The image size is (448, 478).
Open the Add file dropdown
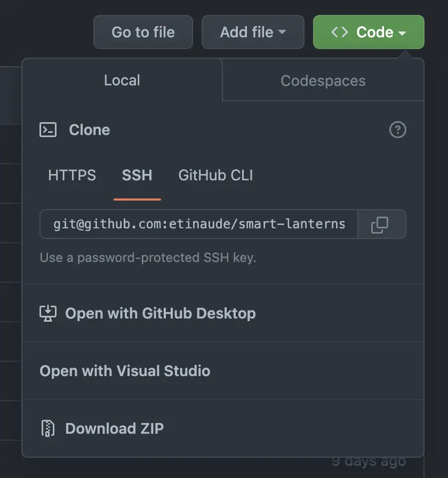pyautogui.click(x=253, y=32)
